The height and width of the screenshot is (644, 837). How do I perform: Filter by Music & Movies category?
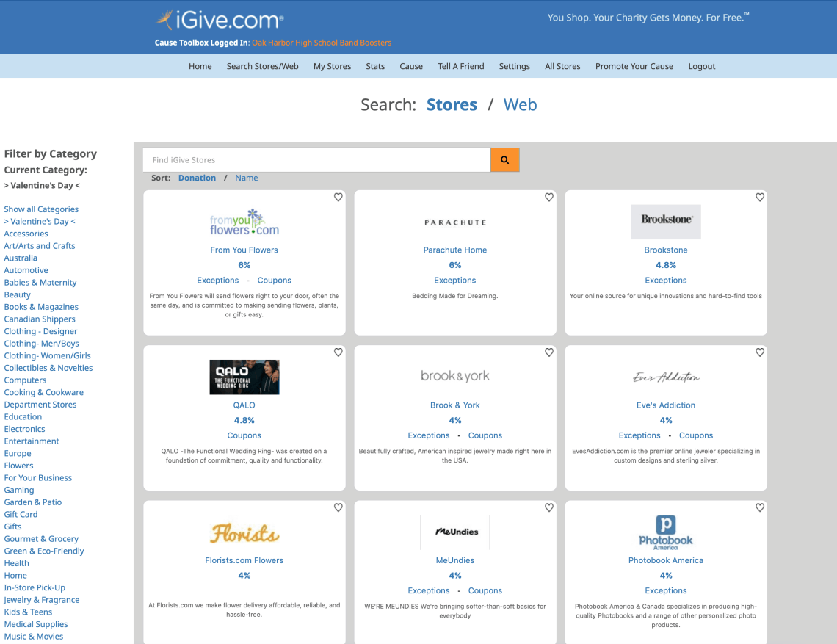pyautogui.click(x=34, y=637)
